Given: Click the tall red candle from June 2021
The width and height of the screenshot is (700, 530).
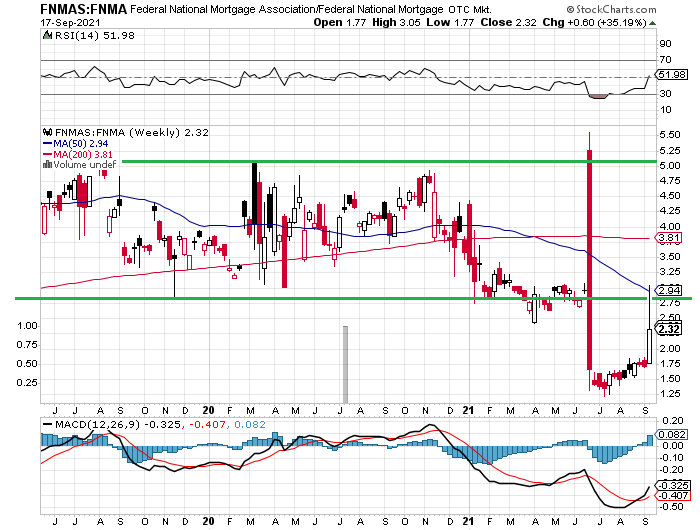Looking at the screenshot, I should (589, 260).
